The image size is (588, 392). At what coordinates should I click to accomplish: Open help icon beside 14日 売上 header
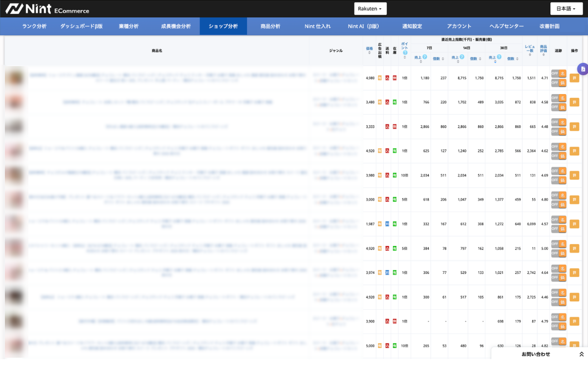click(462, 57)
